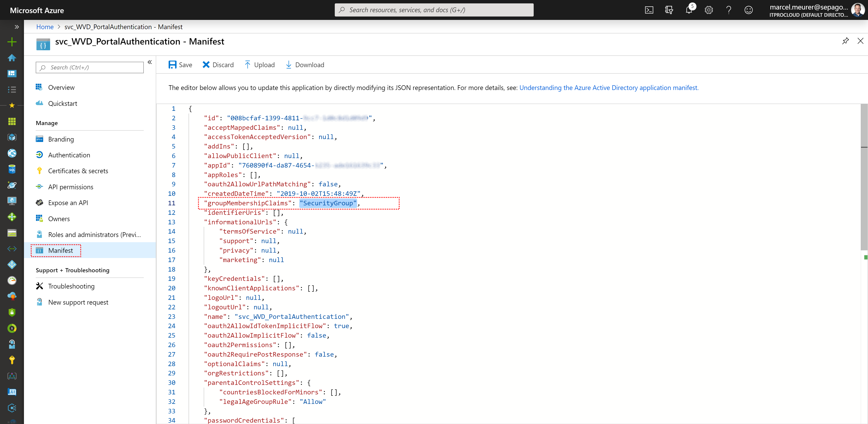Collapse the app registration menu panel
Screen dimensions: 868x424
tap(150, 62)
